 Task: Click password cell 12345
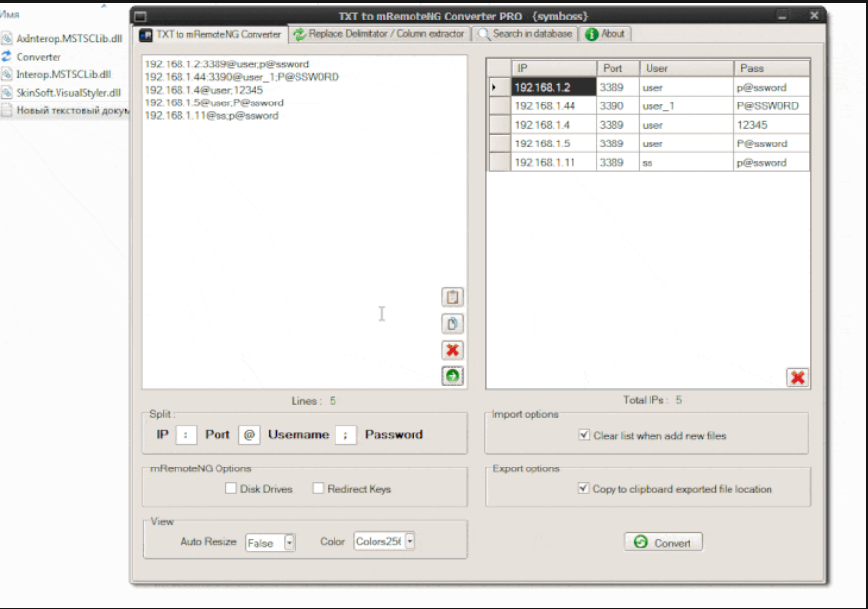[772, 125]
